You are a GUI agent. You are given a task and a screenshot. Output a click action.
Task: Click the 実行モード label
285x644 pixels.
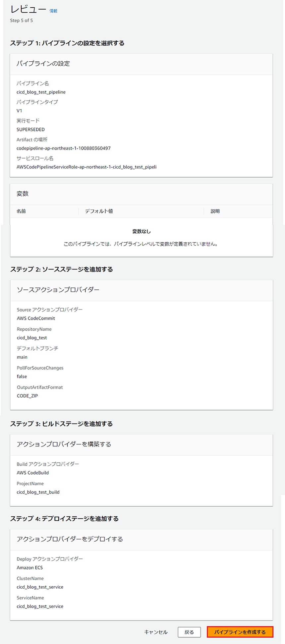(28, 121)
